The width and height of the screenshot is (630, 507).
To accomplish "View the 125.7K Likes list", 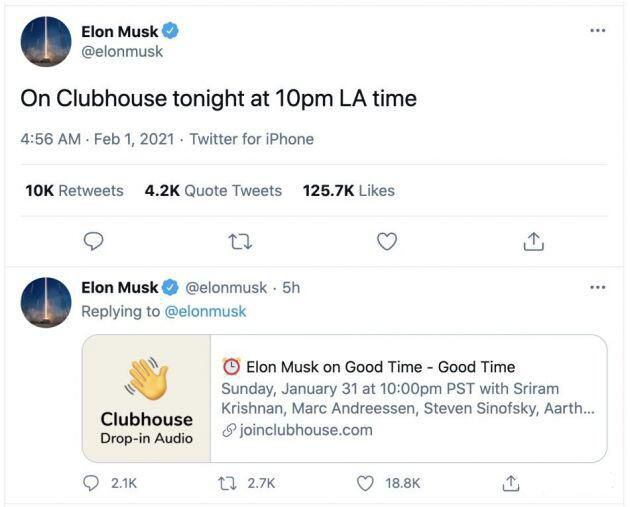I will tap(349, 190).
